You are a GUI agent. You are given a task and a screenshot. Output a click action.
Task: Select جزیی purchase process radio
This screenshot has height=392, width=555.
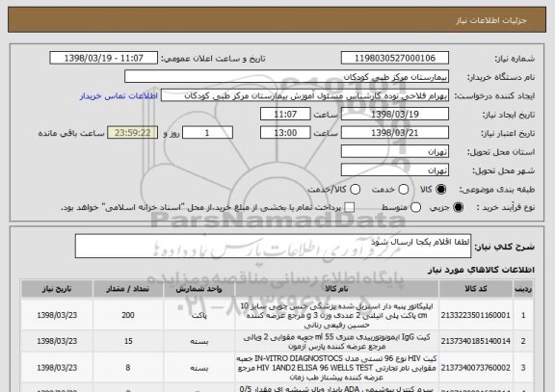pos(458,208)
